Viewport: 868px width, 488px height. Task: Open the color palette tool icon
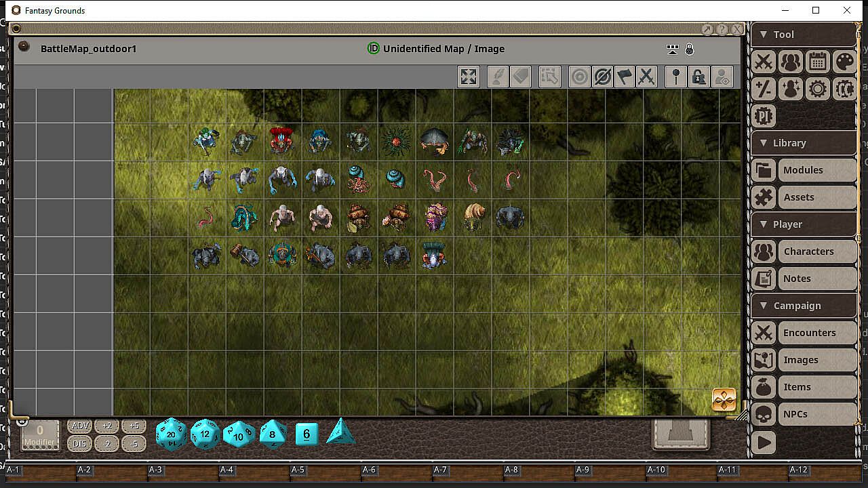pyautogui.click(x=845, y=62)
